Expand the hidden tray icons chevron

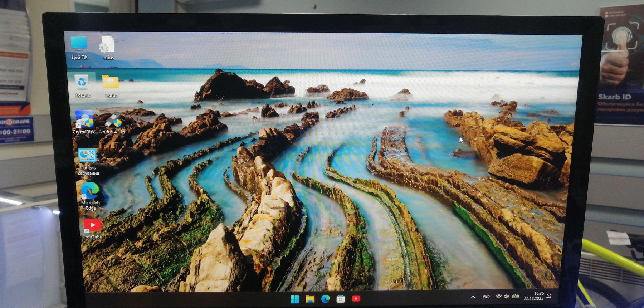[x=473, y=297]
